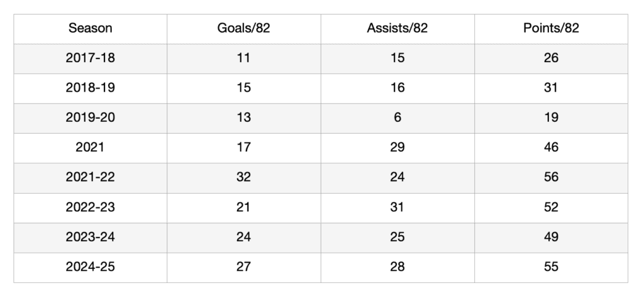The width and height of the screenshot is (644, 296).
Task: Click the 2017-18 season cell
Action: point(91,58)
